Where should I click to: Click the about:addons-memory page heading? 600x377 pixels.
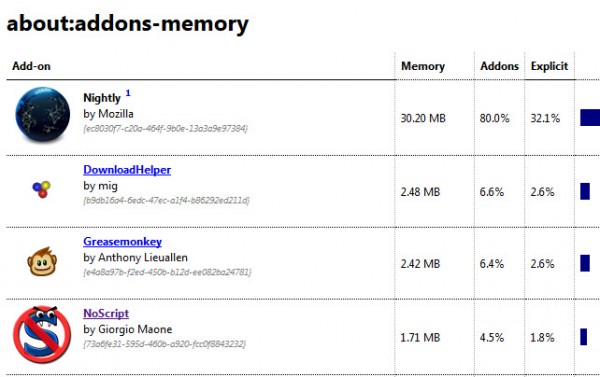coord(128,23)
